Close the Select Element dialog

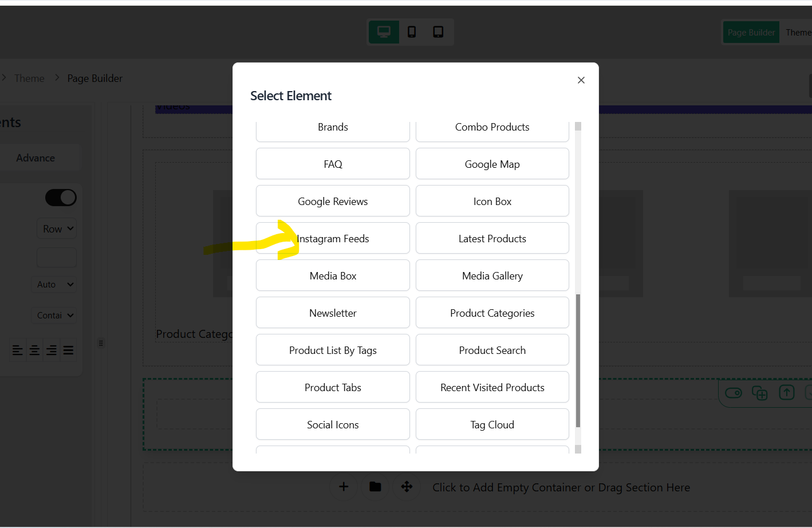(x=581, y=80)
